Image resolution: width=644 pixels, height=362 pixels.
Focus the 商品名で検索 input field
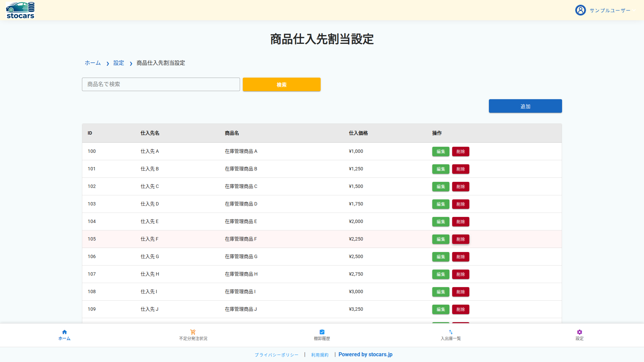pos(161,84)
